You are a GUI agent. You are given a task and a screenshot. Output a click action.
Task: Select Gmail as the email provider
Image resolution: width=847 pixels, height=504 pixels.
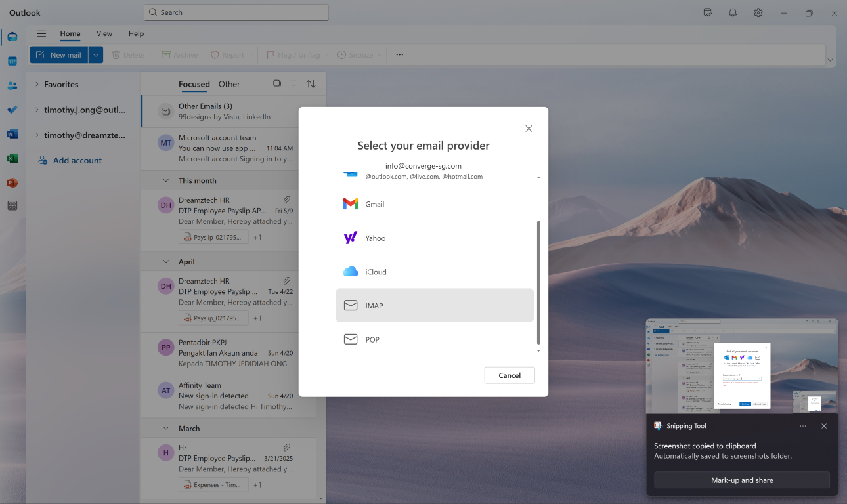pos(435,203)
